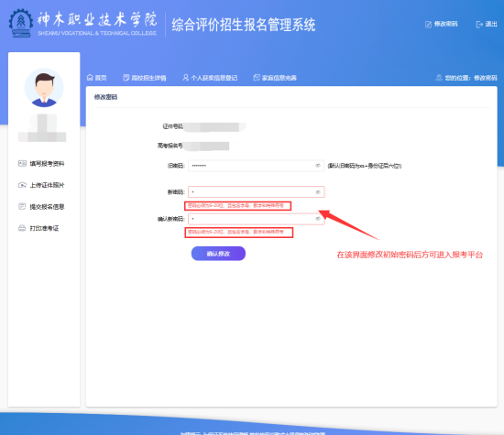
Task: Click the 打印准考证 printer icon
Action: click(x=22, y=228)
